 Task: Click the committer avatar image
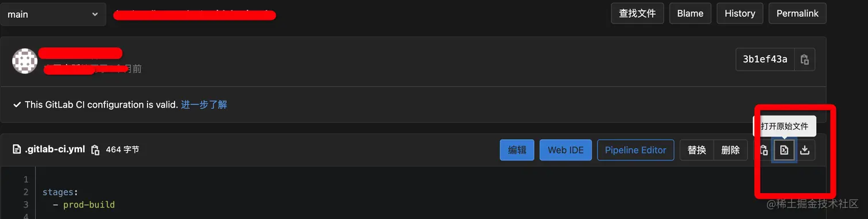click(25, 61)
